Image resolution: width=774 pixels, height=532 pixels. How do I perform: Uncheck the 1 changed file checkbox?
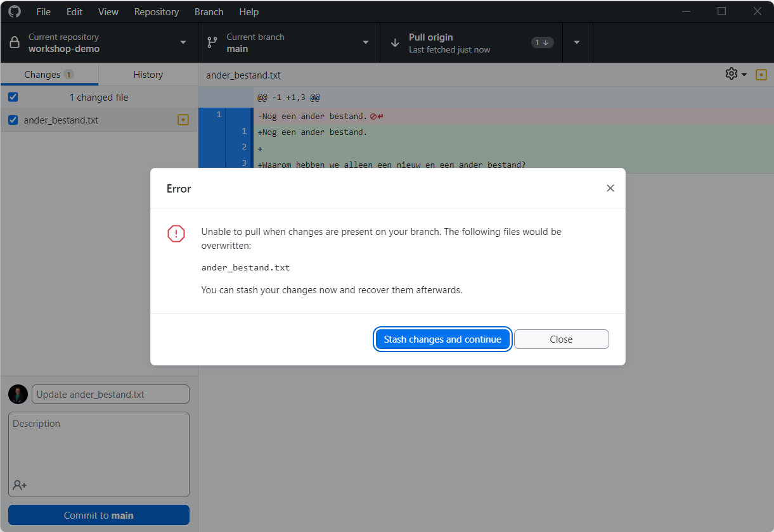point(13,97)
